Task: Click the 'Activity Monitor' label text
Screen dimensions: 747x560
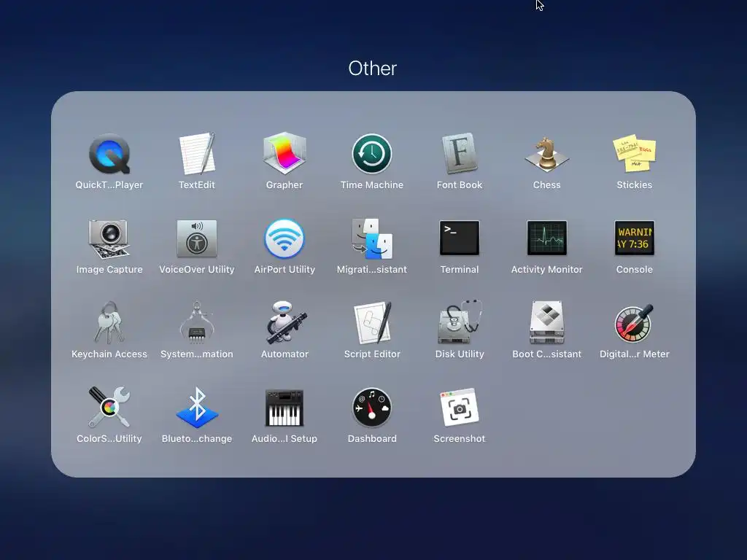Action: (547, 270)
